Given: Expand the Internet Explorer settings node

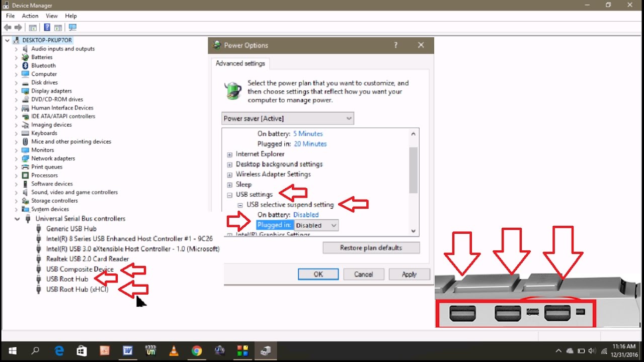Looking at the screenshot, I should tap(229, 154).
